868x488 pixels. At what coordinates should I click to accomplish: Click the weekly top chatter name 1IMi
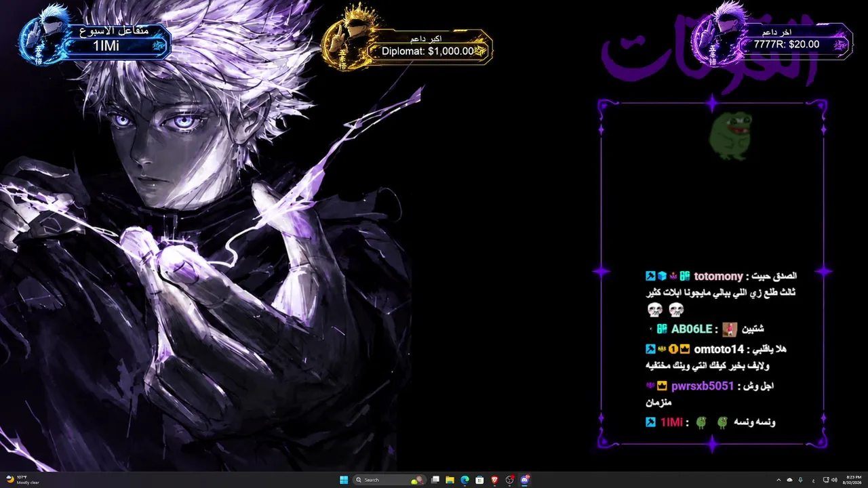(x=106, y=45)
